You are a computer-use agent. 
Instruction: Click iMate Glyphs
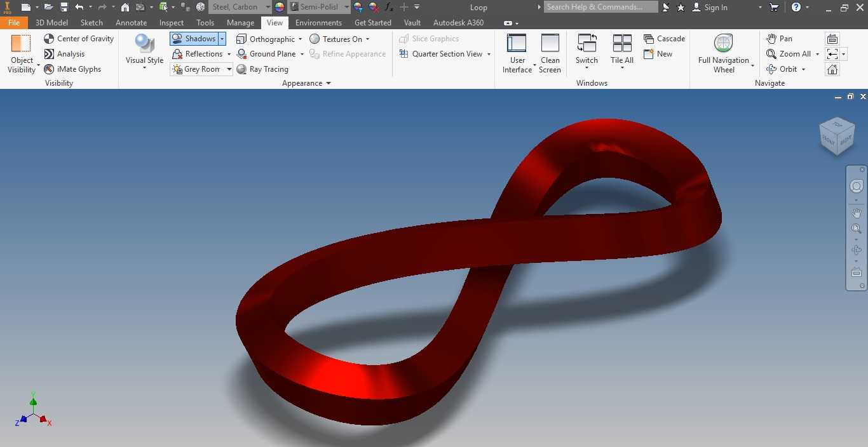72,69
